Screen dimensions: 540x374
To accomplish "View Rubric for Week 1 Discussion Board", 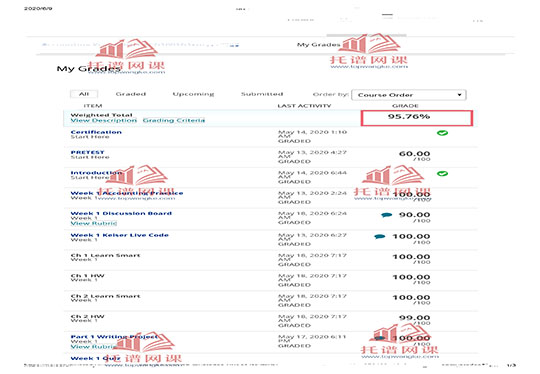I will pyautogui.click(x=94, y=224).
